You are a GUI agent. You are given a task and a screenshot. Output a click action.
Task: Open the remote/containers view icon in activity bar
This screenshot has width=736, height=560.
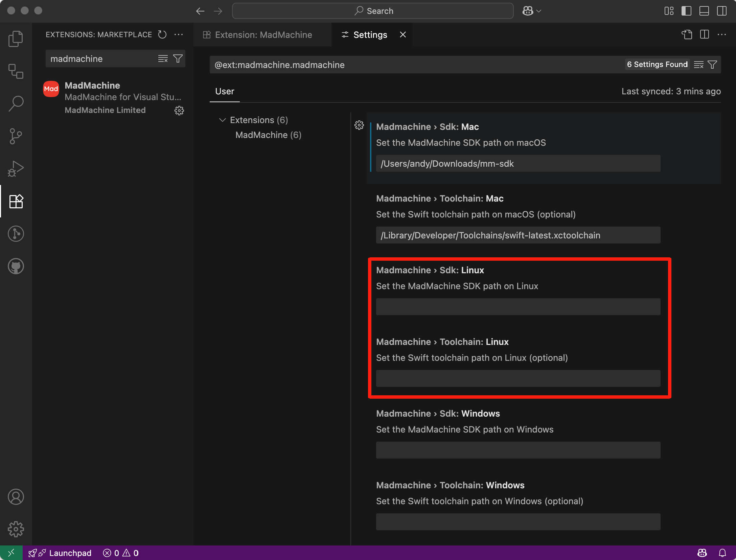16,71
